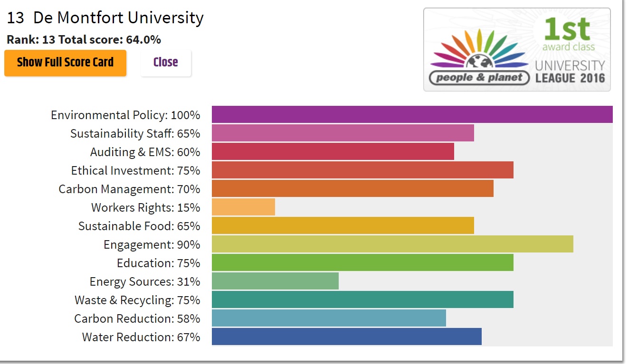The image size is (628, 364).
Task: Click the De Montfort University title
Action: tap(105, 18)
